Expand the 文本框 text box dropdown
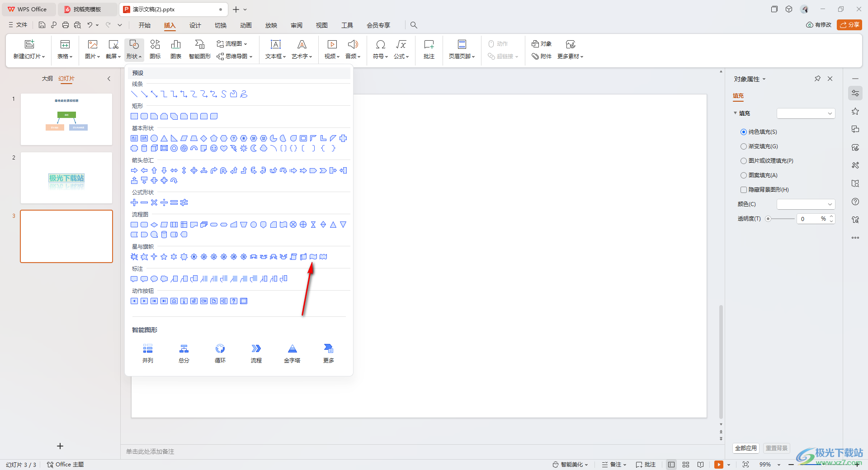Image resolution: width=868 pixels, height=470 pixels. (x=276, y=56)
